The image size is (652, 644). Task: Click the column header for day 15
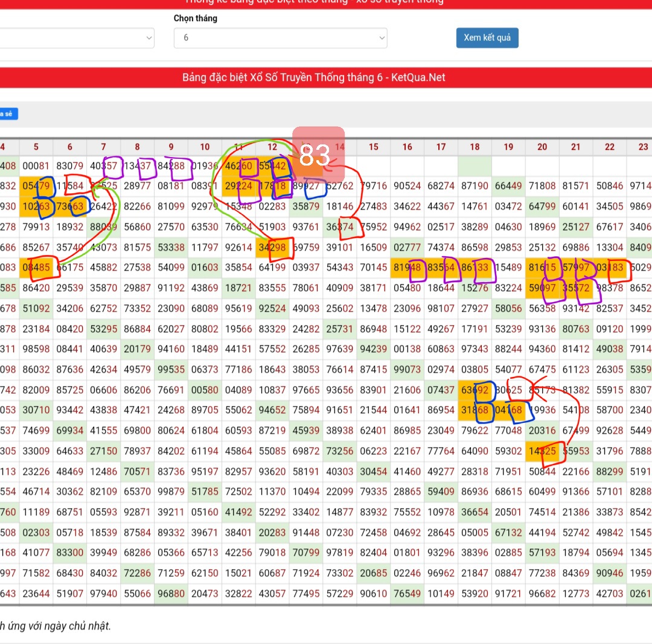[374, 147]
